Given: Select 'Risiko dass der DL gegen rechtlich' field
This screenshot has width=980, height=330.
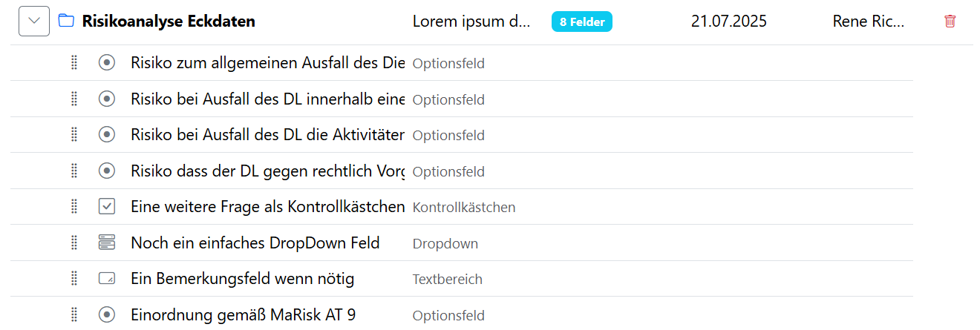Looking at the screenshot, I should click(267, 171).
